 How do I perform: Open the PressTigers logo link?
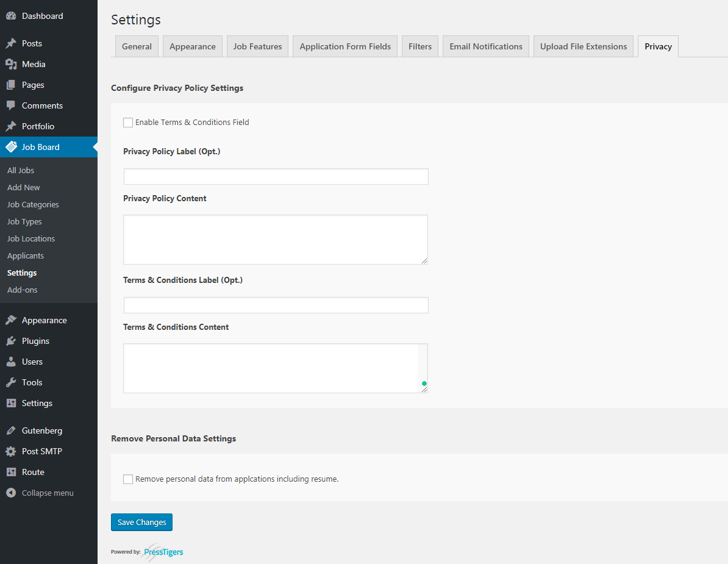pos(163,552)
